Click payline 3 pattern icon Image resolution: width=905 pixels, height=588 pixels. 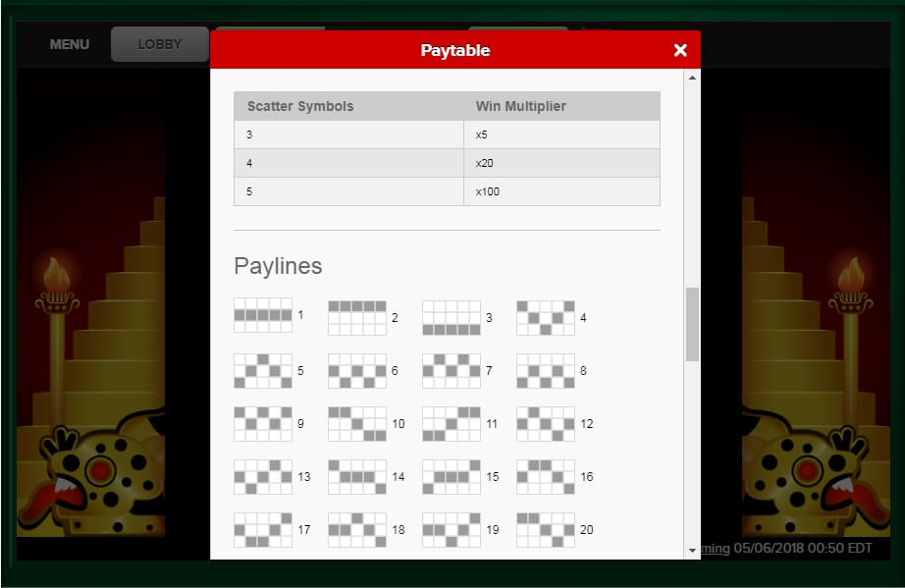(452, 318)
